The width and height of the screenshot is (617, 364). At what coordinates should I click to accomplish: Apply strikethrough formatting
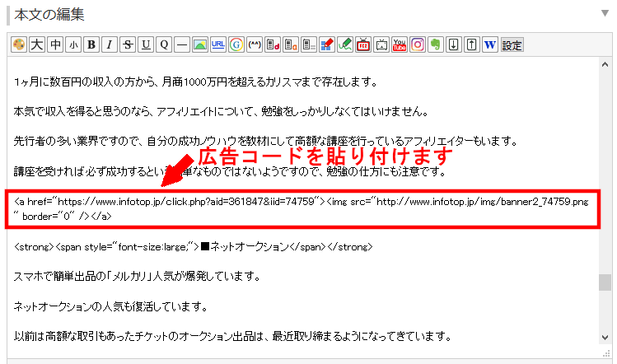pos(128,44)
